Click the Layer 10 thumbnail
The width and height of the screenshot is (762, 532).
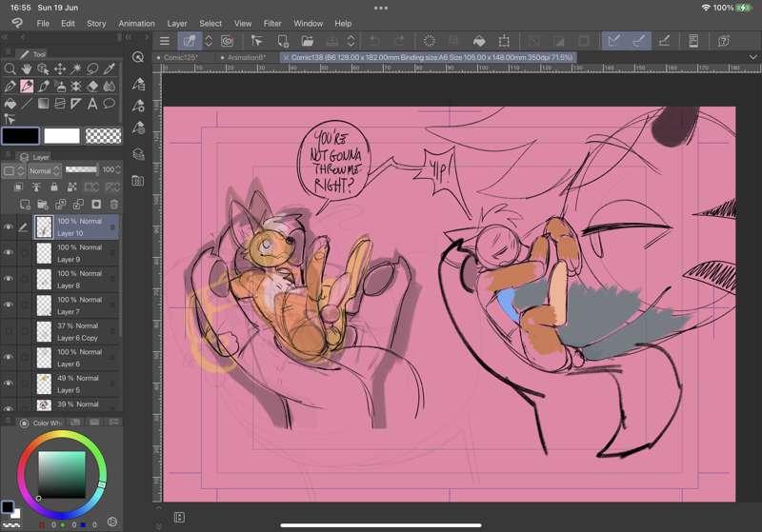pyautogui.click(x=44, y=227)
